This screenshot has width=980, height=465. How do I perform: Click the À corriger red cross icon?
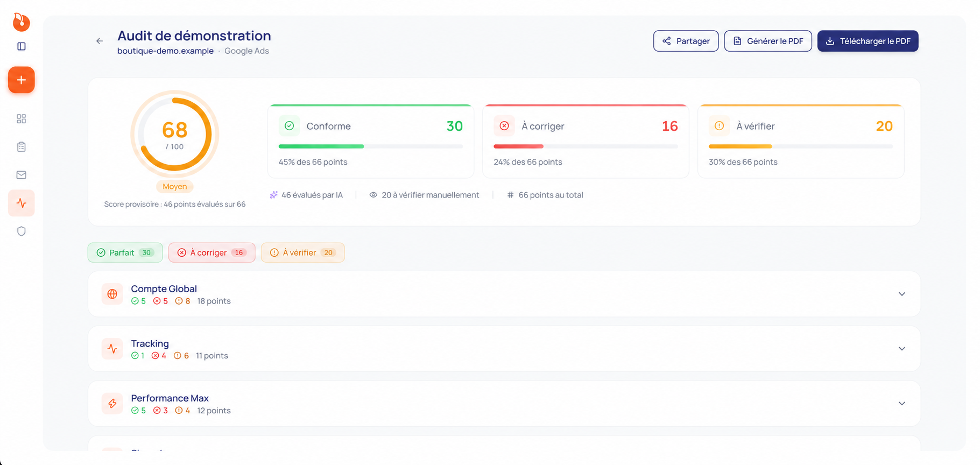(x=504, y=126)
